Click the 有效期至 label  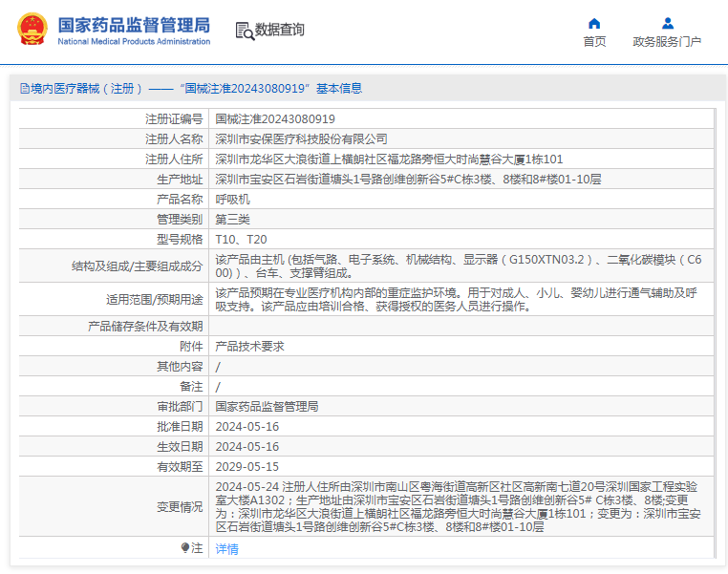click(x=180, y=467)
